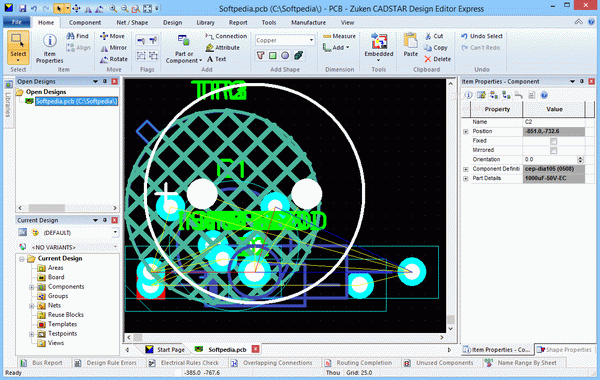
Task: Click the Mirror tool in Move group
Action: (x=113, y=48)
